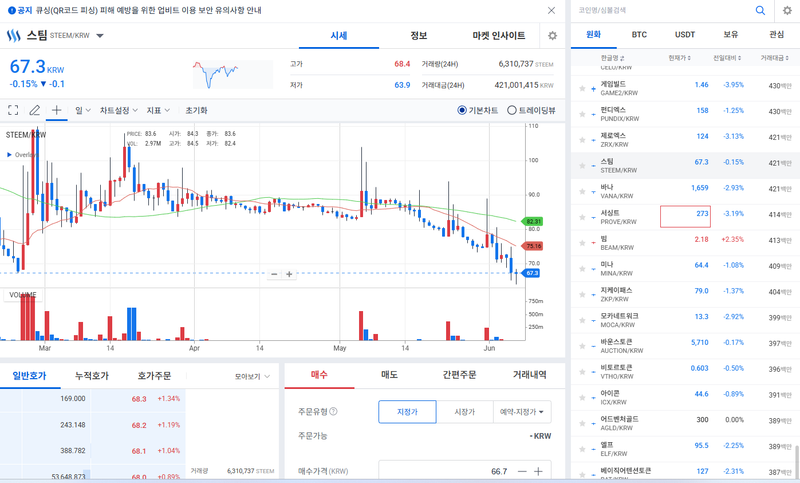Open the 일 interval dropdown

[83, 110]
